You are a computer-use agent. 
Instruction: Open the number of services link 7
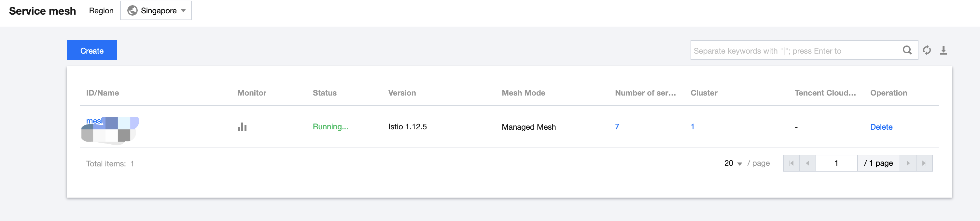coord(617,127)
